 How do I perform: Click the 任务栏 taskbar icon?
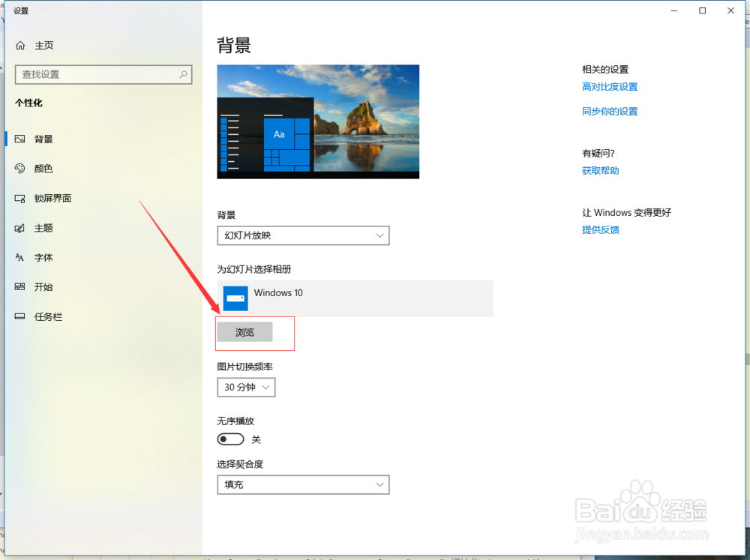point(19,316)
